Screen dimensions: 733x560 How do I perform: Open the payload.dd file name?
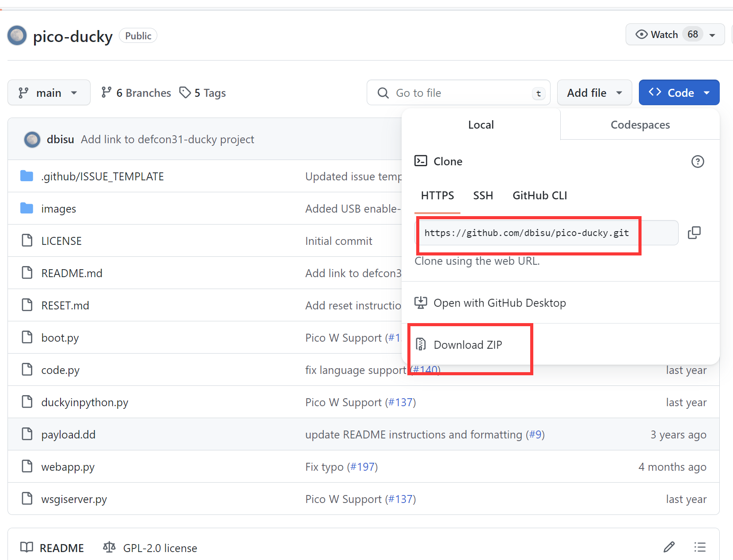[68, 434]
